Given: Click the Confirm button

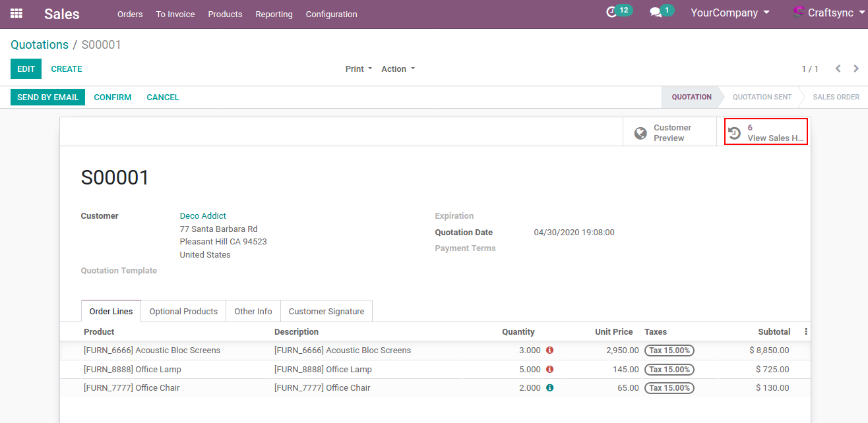Looking at the screenshot, I should click(112, 97).
